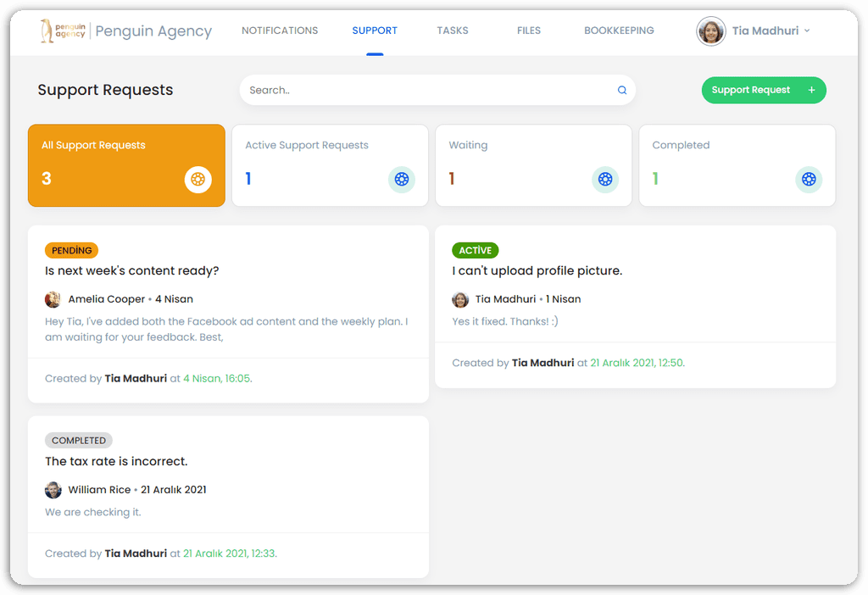This screenshot has width=868, height=595.
Task: Open the Bookkeeping tab
Action: click(619, 31)
